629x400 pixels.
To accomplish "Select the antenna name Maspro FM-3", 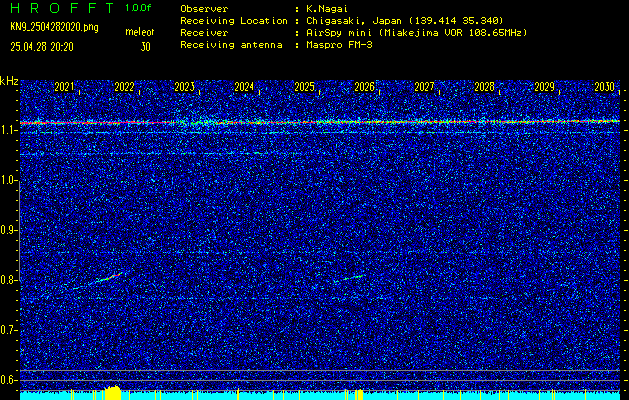I will [x=339, y=45].
